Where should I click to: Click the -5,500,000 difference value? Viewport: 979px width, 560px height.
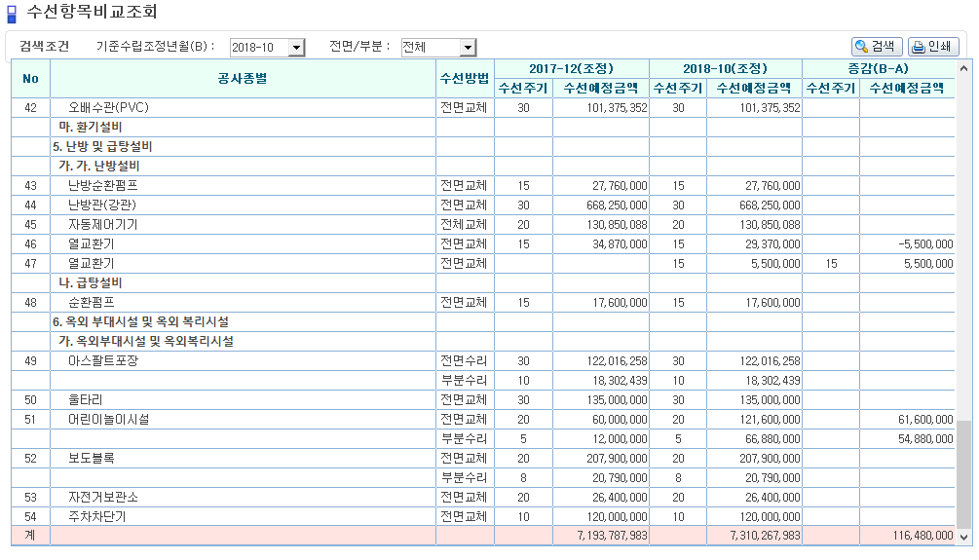[x=925, y=244]
